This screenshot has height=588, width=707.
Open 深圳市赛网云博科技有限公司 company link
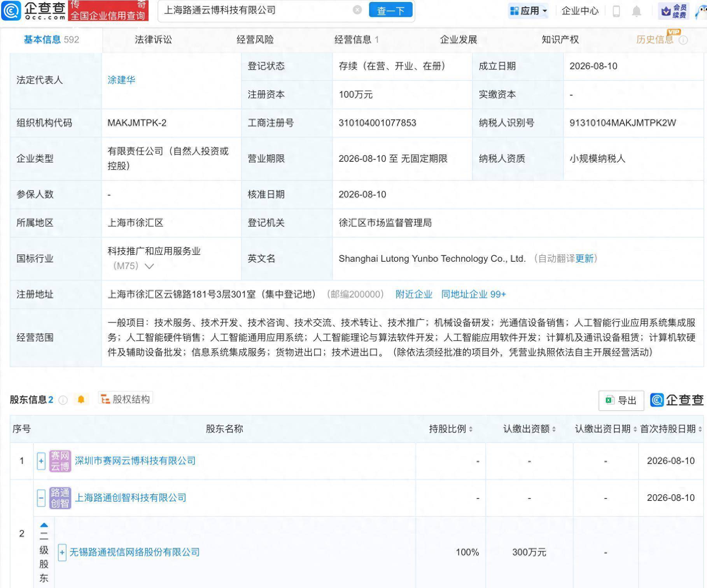pos(135,461)
